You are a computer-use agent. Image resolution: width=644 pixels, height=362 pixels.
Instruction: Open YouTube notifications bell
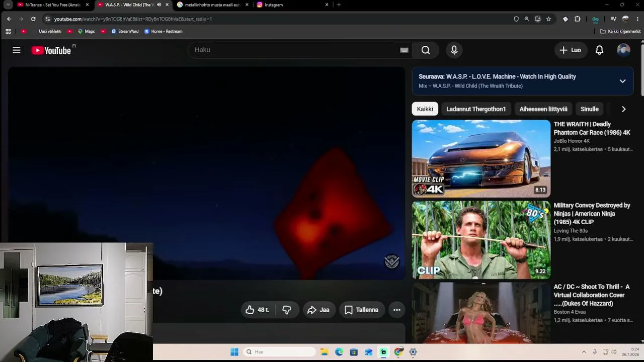pos(599,50)
